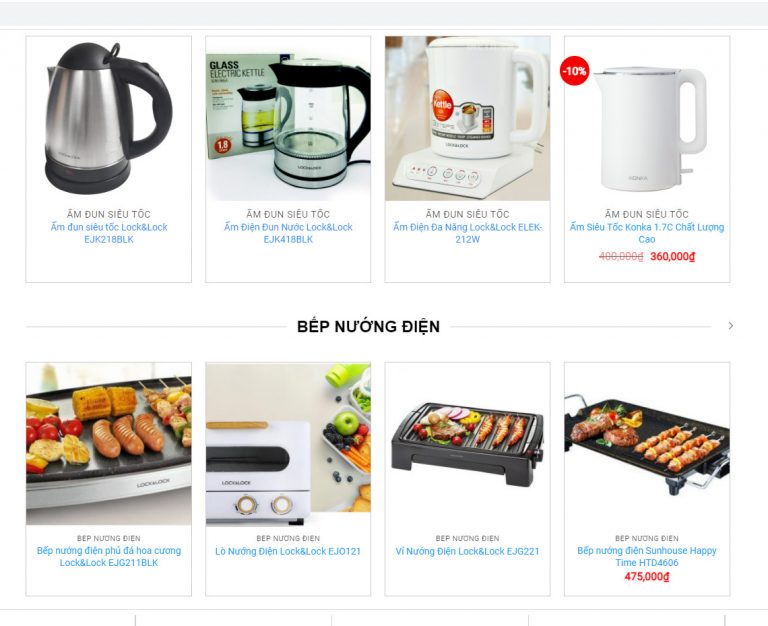This screenshot has height=626, width=768.
Task: Open Ấm Điện Đa Năng Lock&Lock ELEK-212W link
Action: pyautogui.click(x=467, y=233)
